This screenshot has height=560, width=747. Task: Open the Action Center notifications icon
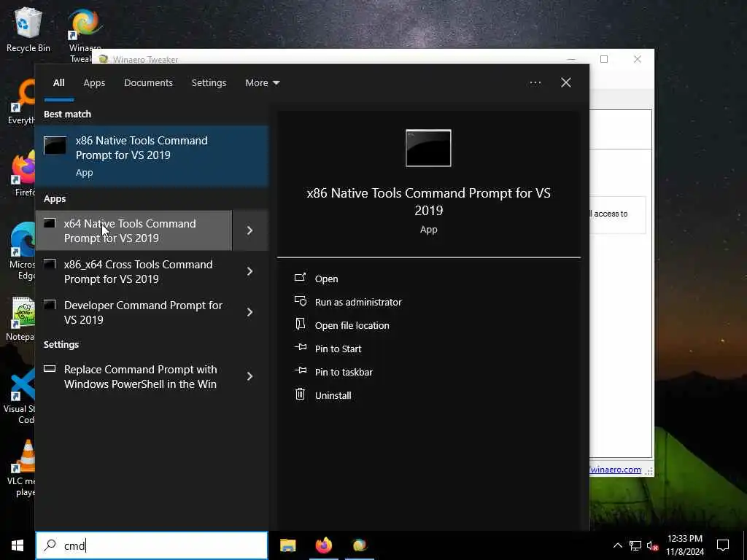coord(723,545)
